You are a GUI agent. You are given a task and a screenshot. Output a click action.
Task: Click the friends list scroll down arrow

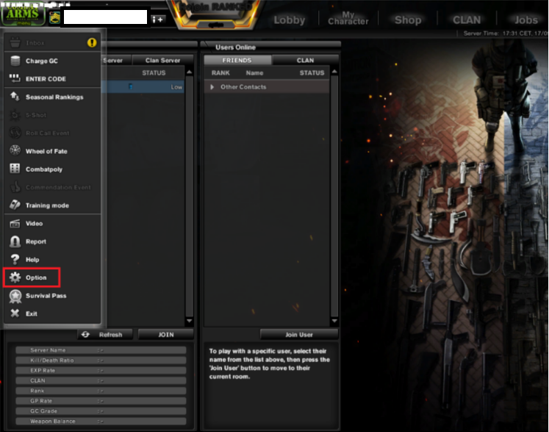(x=334, y=321)
